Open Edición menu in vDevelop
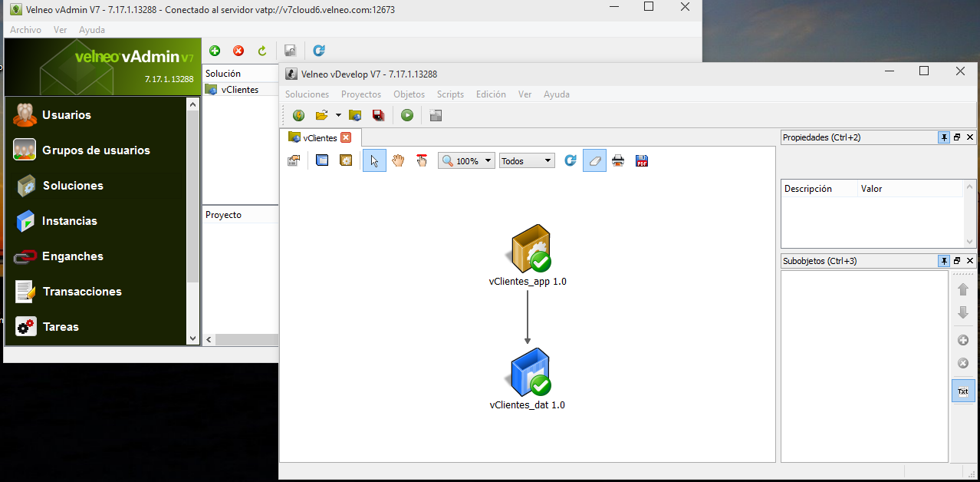This screenshot has height=482, width=980. pyautogui.click(x=491, y=94)
